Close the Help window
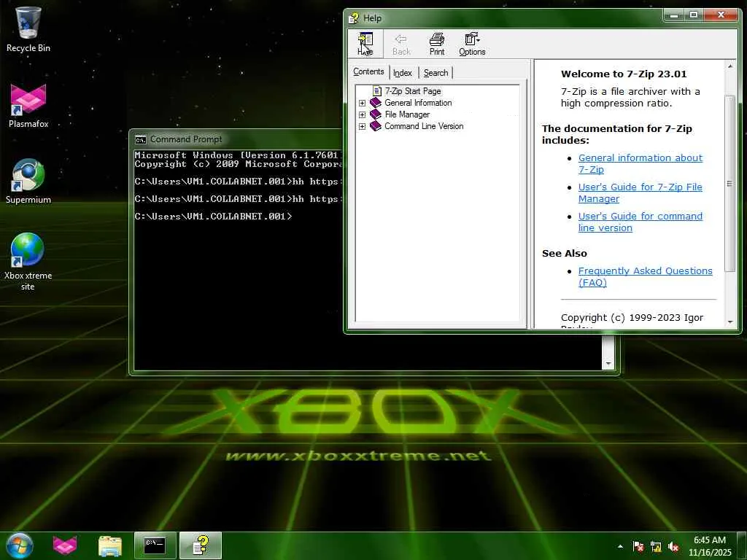 [x=721, y=15]
